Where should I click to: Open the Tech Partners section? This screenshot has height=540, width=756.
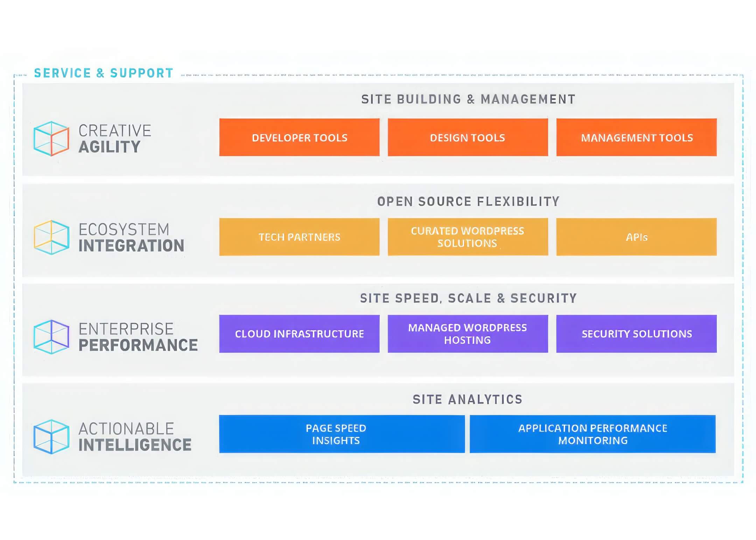(x=299, y=236)
